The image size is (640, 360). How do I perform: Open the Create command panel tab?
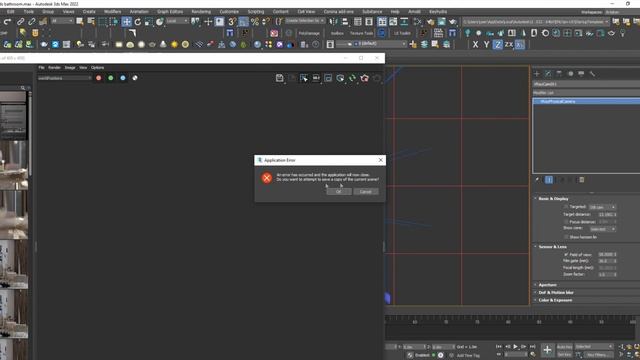coord(537,73)
